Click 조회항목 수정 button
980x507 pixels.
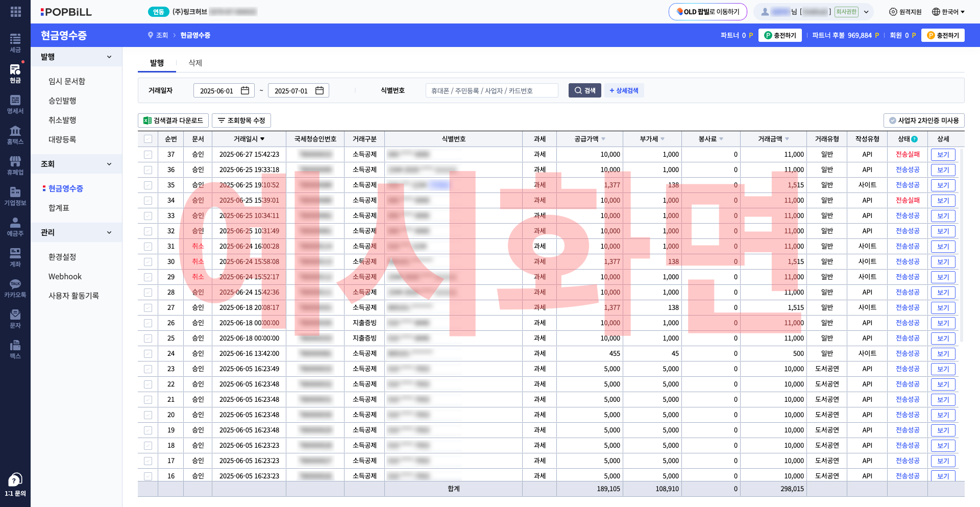pos(241,120)
